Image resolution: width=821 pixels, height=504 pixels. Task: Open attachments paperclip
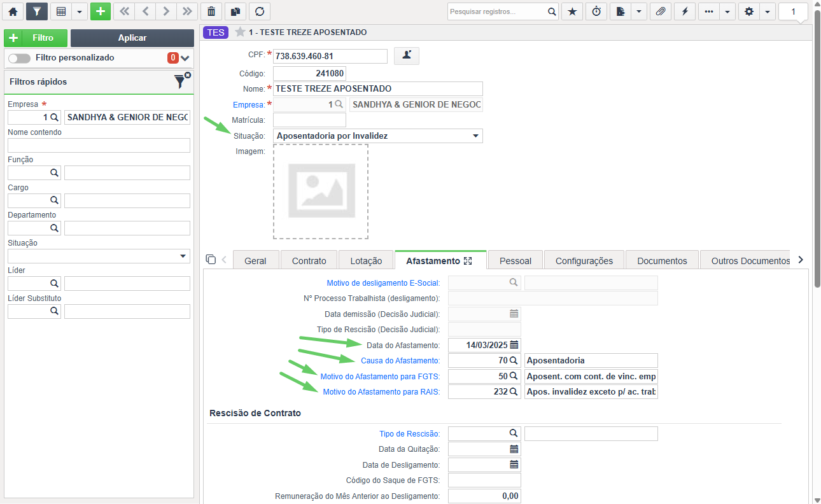(x=661, y=11)
